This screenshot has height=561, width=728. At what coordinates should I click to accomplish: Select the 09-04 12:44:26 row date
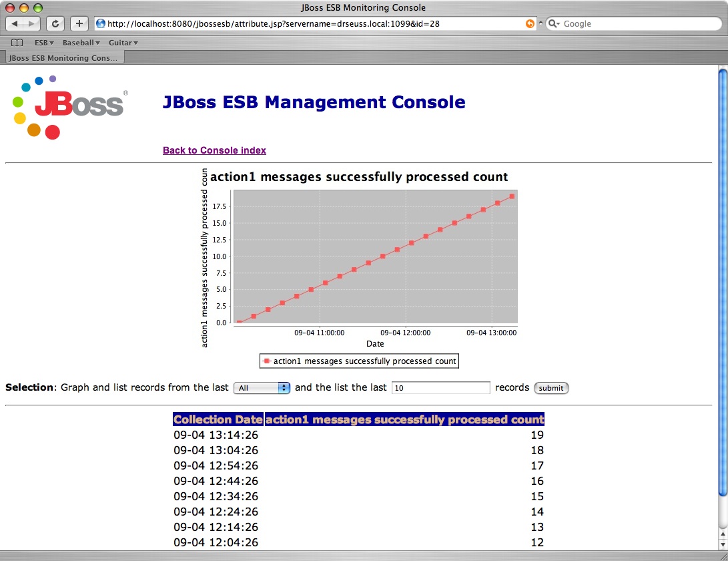[216, 481]
